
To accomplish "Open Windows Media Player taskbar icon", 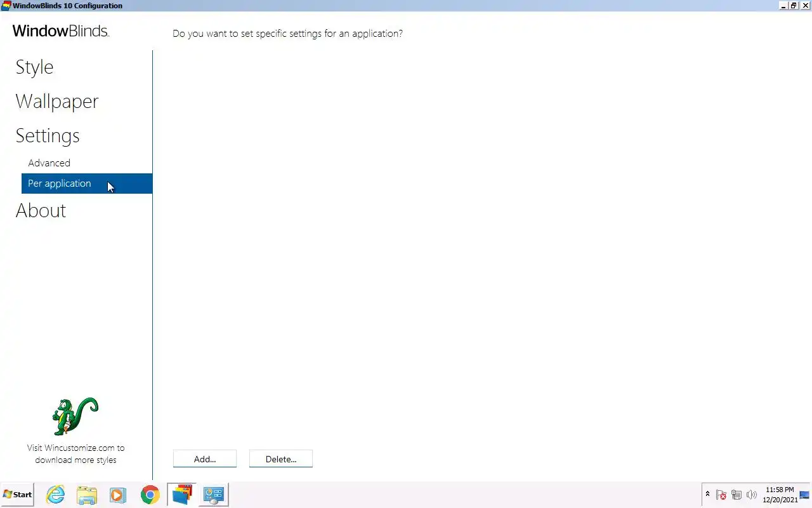I will pyautogui.click(x=118, y=495).
